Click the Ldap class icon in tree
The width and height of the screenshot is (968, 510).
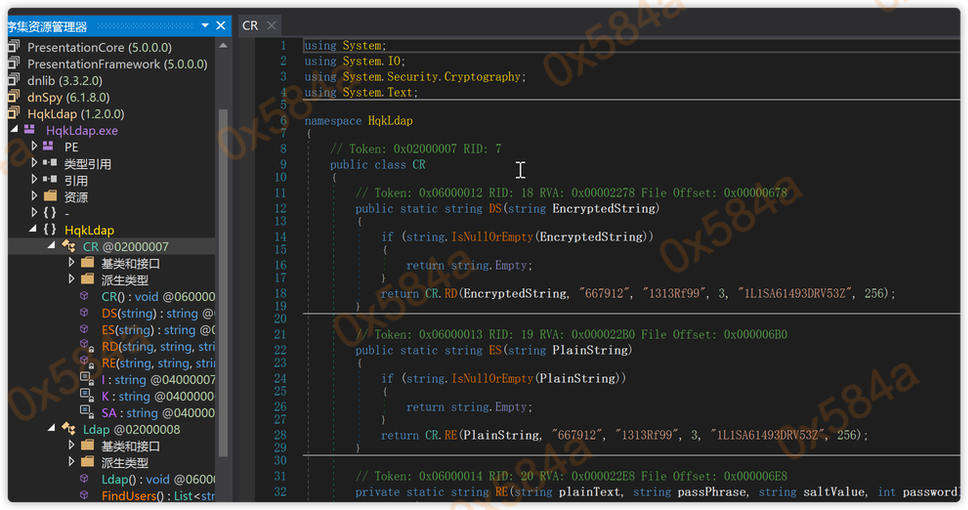tap(69, 429)
